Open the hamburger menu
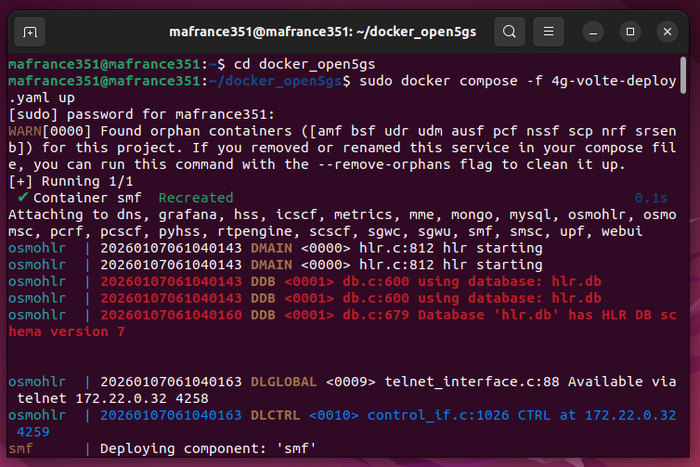The width and height of the screenshot is (700, 467). (x=547, y=31)
